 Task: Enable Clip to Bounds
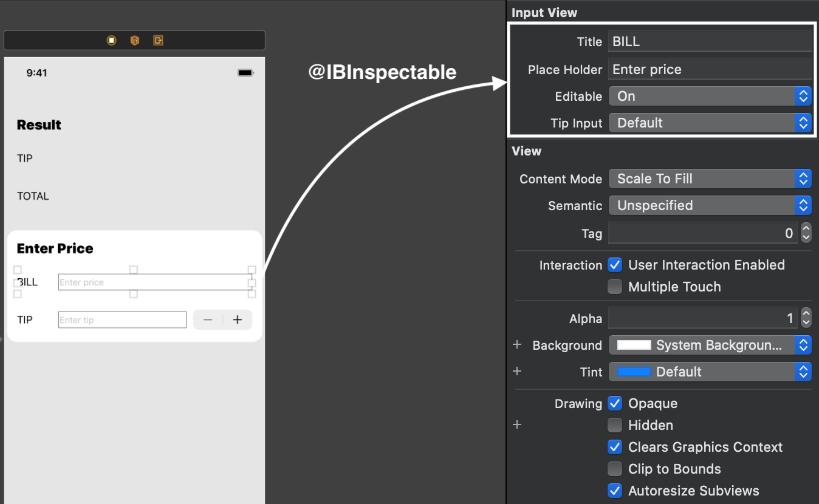[x=615, y=469]
